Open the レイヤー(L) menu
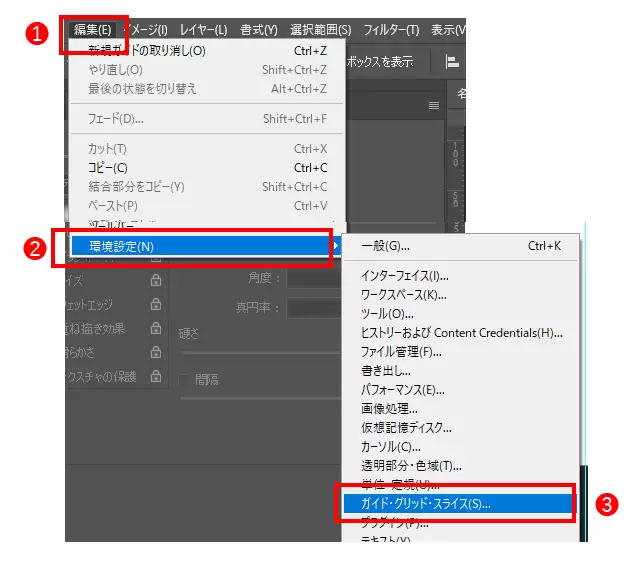Viewport: 628px width, 565px height. [x=203, y=30]
